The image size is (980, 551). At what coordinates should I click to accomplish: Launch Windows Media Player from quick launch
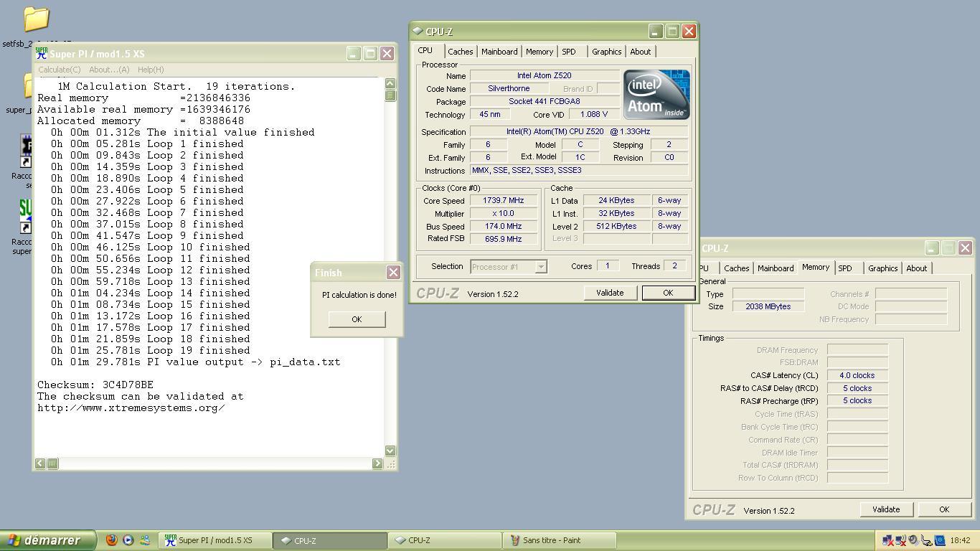click(x=128, y=540)
